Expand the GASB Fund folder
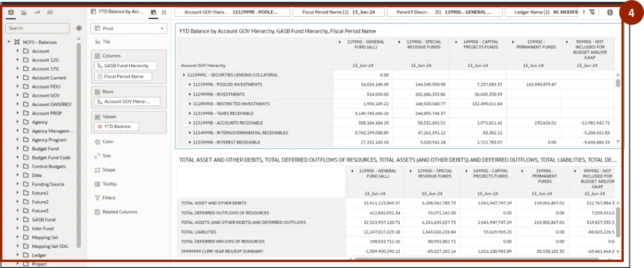 pyautogui.click(x=18, y=220)
